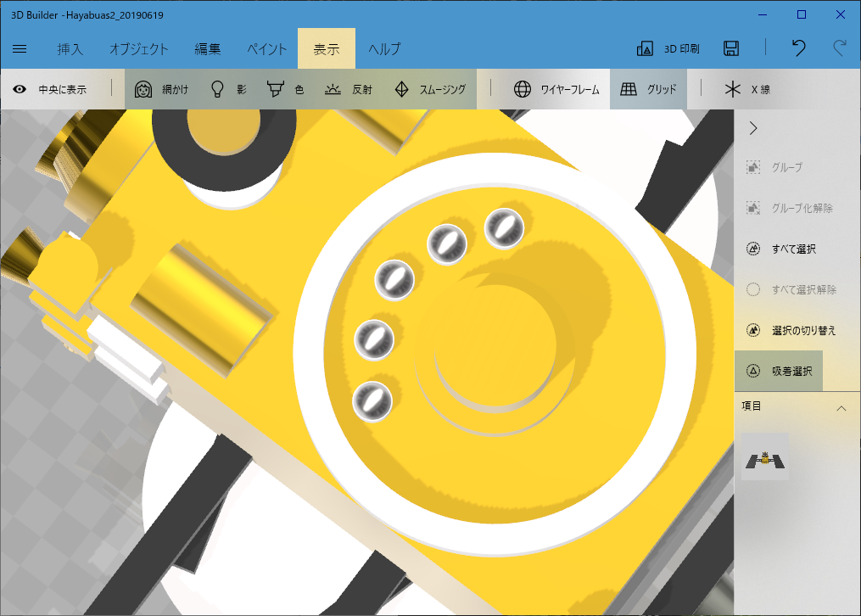861x616 pixels.
Task: Click the すべて選択 label
Action: tap(794, 249)
